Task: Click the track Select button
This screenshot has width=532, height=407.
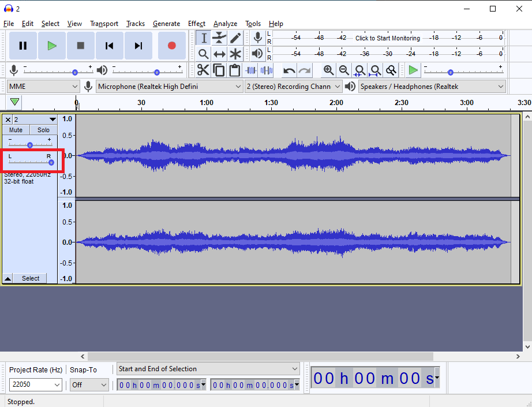Action: coord(31,278)
